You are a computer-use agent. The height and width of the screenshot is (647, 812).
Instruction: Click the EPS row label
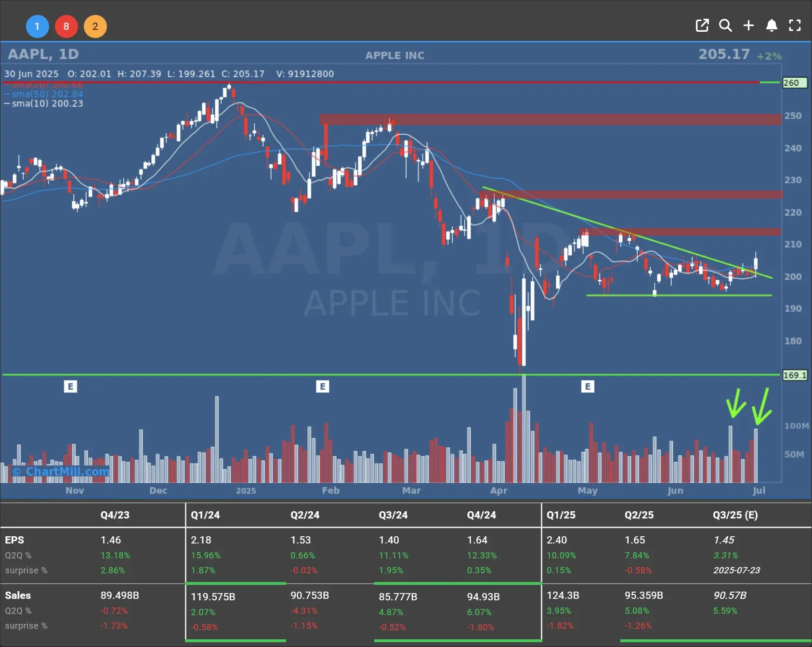pos(14,540)
